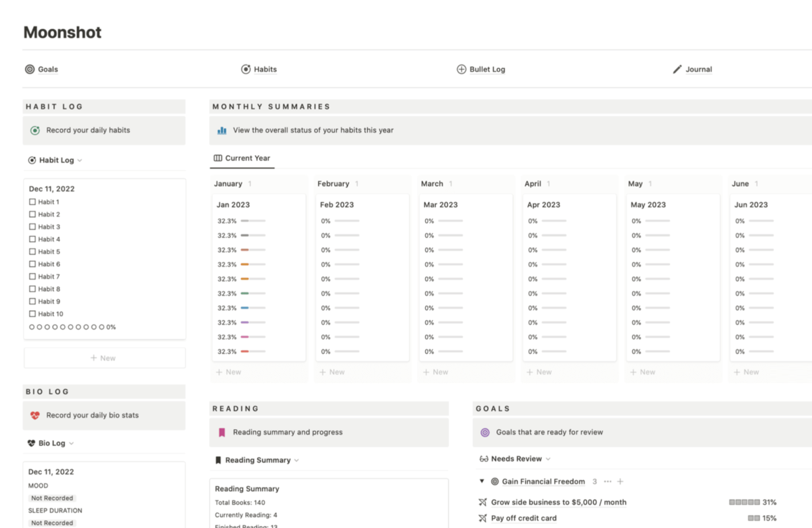The width and height of the screenshot is (812, 528).
Task: Check the Habit 3 checkbox
Action: click(32, 227)
